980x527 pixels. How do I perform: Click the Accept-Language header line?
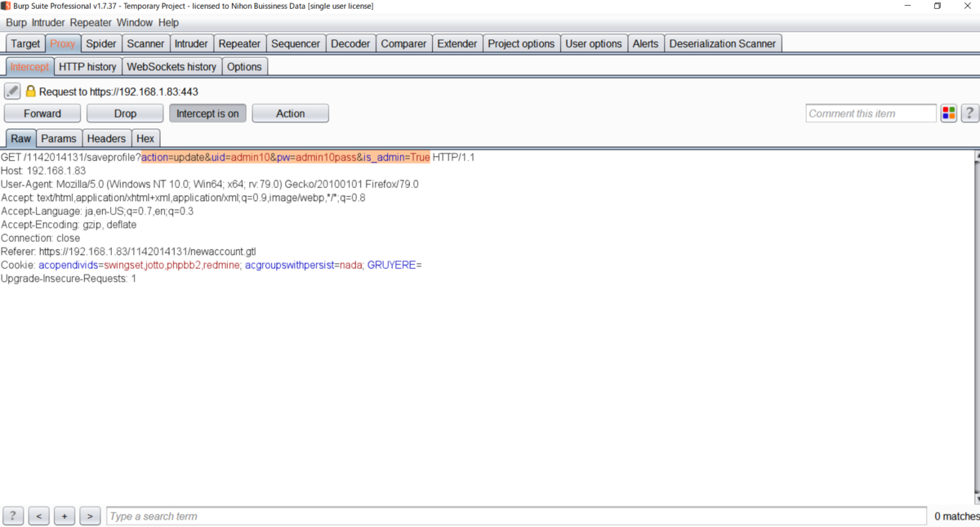point(97,211)
